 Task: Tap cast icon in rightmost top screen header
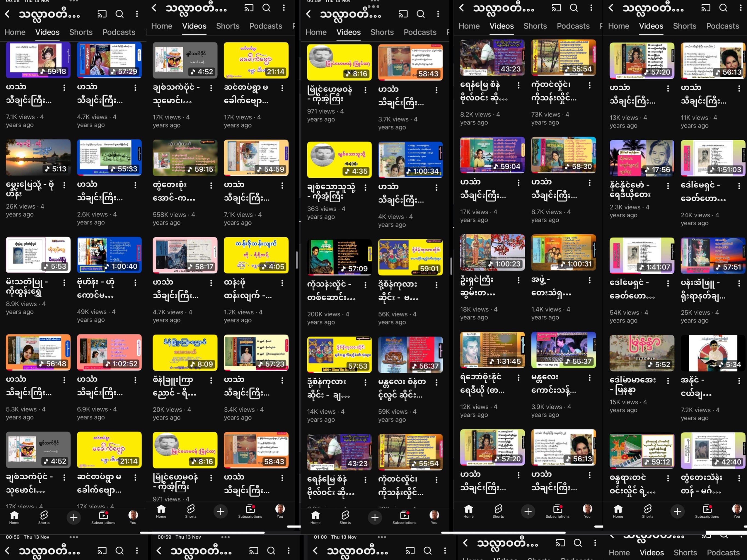point(706,8)
